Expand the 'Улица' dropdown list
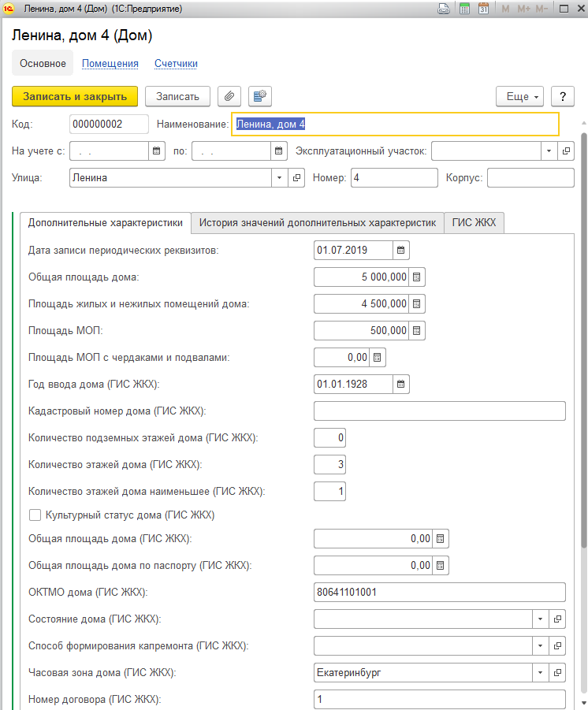Screen dimensions: 588x710 [280, 178]
